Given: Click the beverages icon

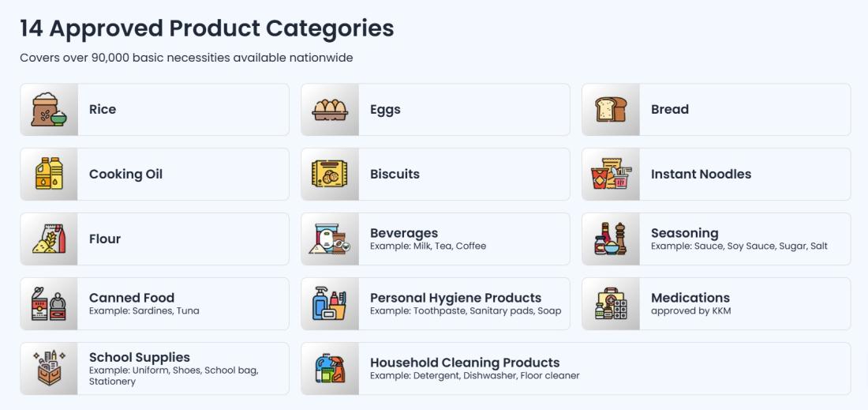Looking at the screenshot, I should [330, 239].
